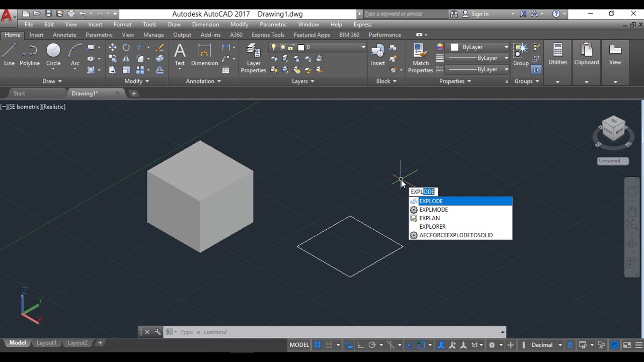This screenshot has height=362, width=644.
Task: Select the Scale tool
Action: 126,70
